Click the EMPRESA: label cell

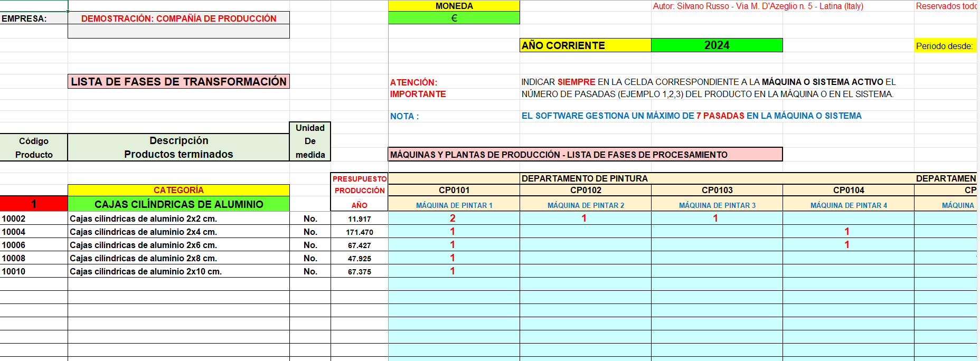click(34, 18)
